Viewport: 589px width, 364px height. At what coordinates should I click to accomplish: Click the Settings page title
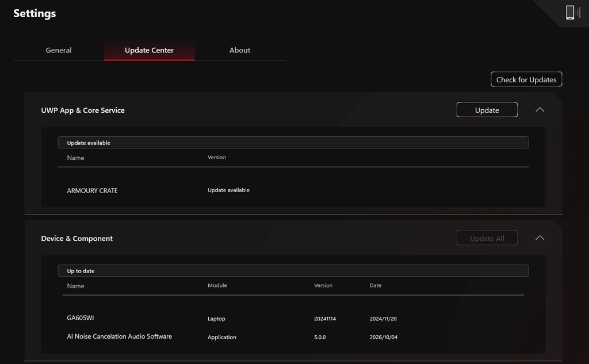coord(35,13)
